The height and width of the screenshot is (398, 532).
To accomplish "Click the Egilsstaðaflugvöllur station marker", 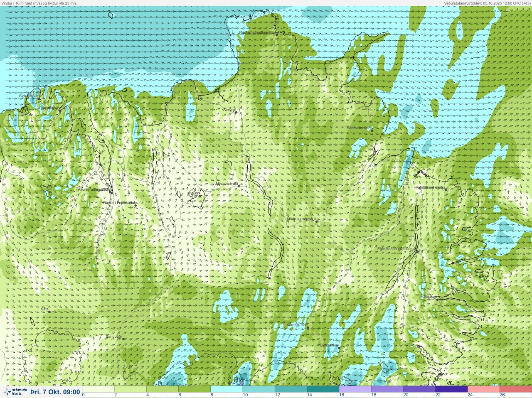I will [x=418, y=251].
